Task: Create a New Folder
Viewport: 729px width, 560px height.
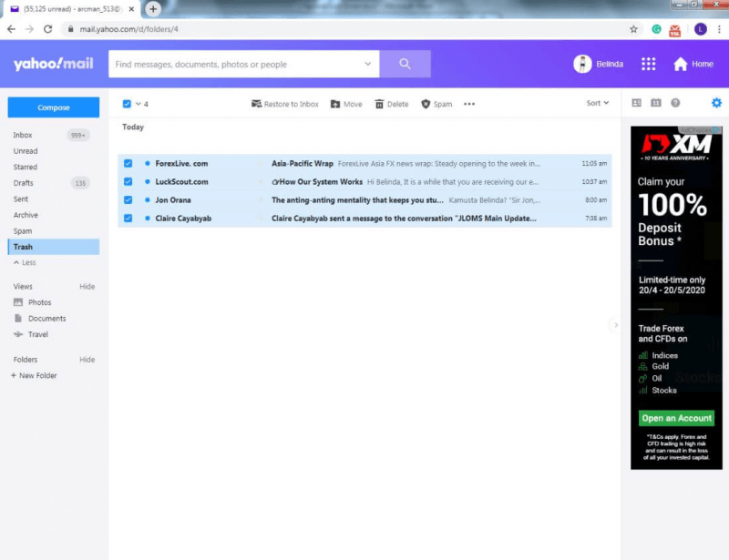Action: 34,375
